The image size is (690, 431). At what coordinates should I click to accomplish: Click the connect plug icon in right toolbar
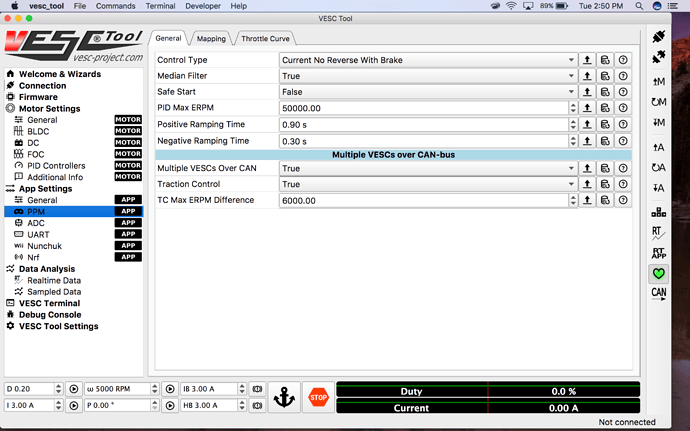[658, 37]
